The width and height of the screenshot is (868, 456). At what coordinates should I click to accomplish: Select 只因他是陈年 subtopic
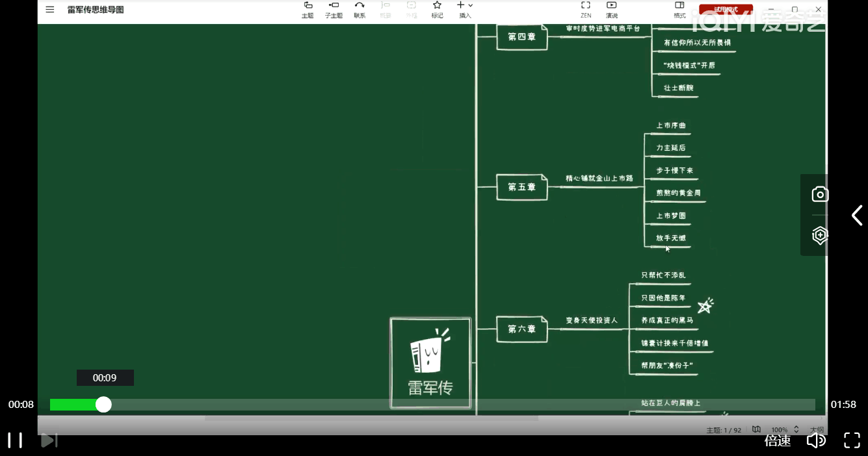(663, 298)
